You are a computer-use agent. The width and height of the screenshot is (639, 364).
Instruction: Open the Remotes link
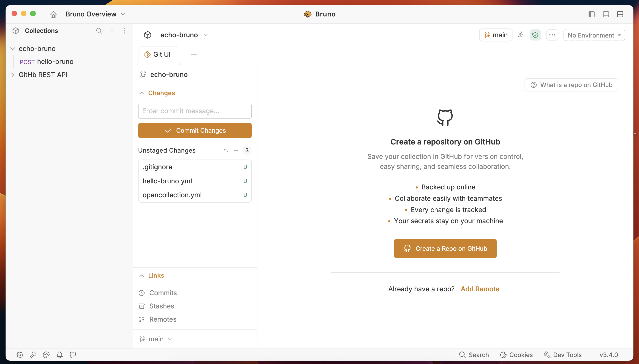158,320
